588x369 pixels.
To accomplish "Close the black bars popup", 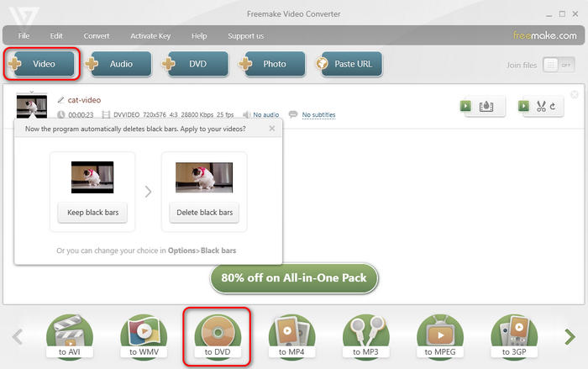I will [x=272, y=129].
